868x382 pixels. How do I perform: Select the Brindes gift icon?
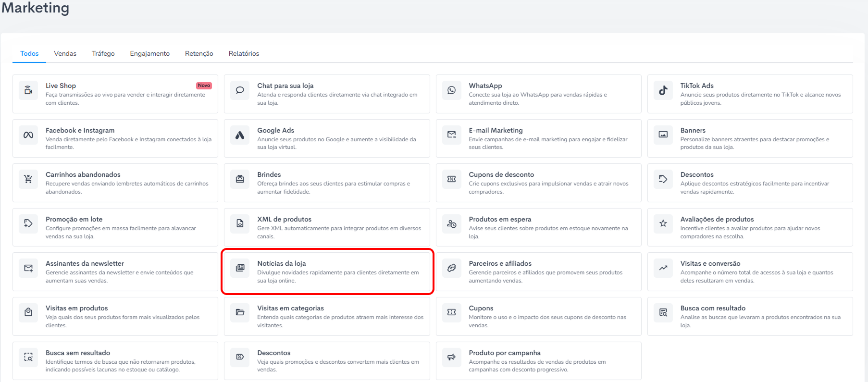pyautogui.click(x=240, y=179)
